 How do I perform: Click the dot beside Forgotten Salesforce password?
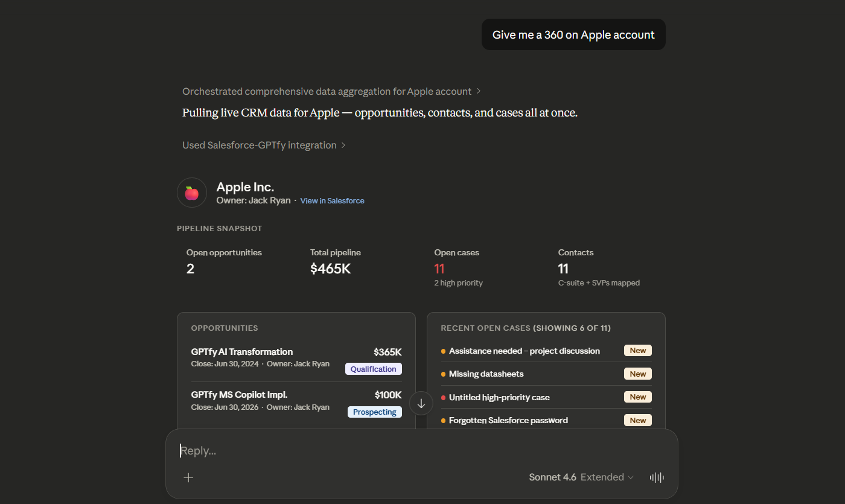(x=442, y=420)
